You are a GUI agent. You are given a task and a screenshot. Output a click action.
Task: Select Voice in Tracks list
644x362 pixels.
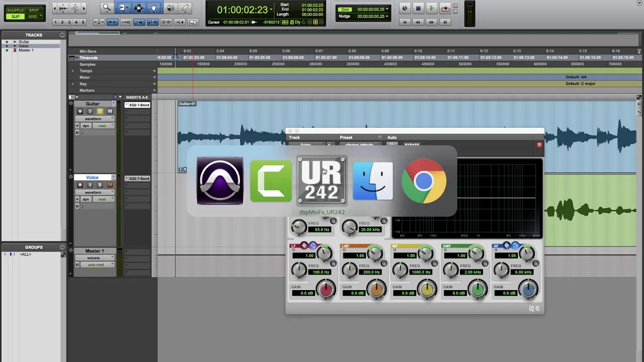coord(24,46)
